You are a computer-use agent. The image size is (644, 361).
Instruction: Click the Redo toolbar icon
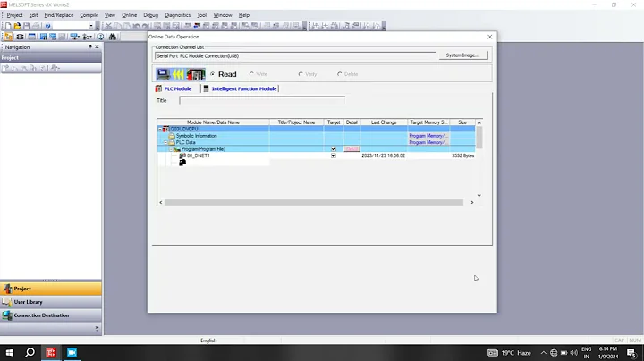tap(145, 26)
